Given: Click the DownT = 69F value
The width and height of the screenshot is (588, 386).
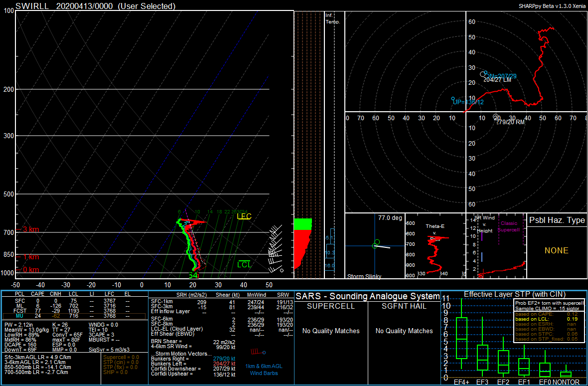Looking at the screenshot, I should pos(19,349).
